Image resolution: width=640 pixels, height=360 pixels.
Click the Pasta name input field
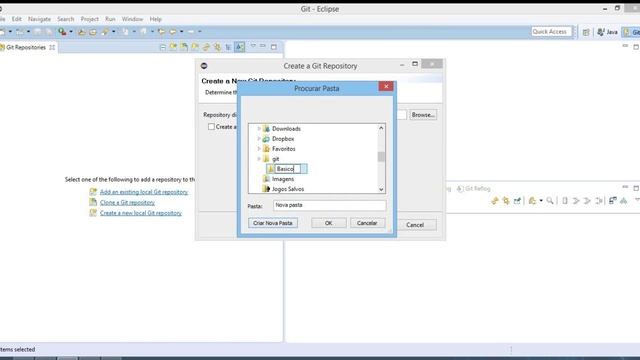(329, 205)
